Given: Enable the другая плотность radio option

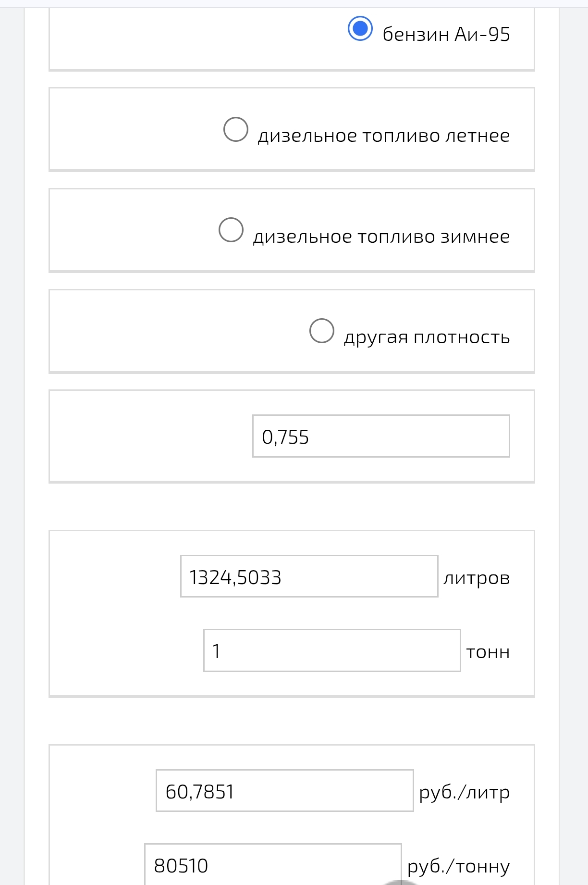Looking at the screenshot, I should pyautogui.click(x=322, y=331).
